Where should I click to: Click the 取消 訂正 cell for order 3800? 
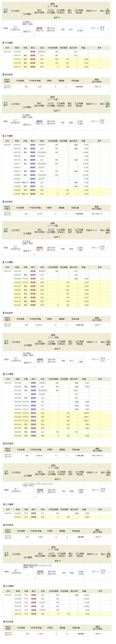pyautogui.click(x=102, y=28)
